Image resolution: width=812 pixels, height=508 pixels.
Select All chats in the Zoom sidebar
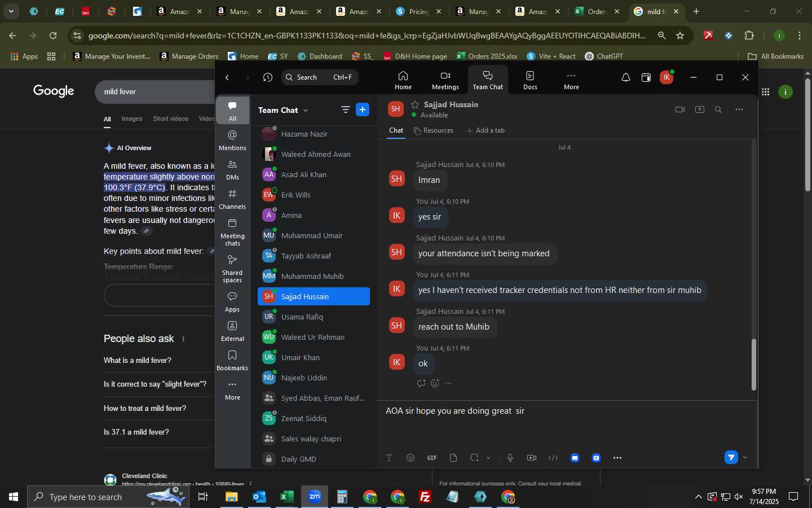coord(232,111)
